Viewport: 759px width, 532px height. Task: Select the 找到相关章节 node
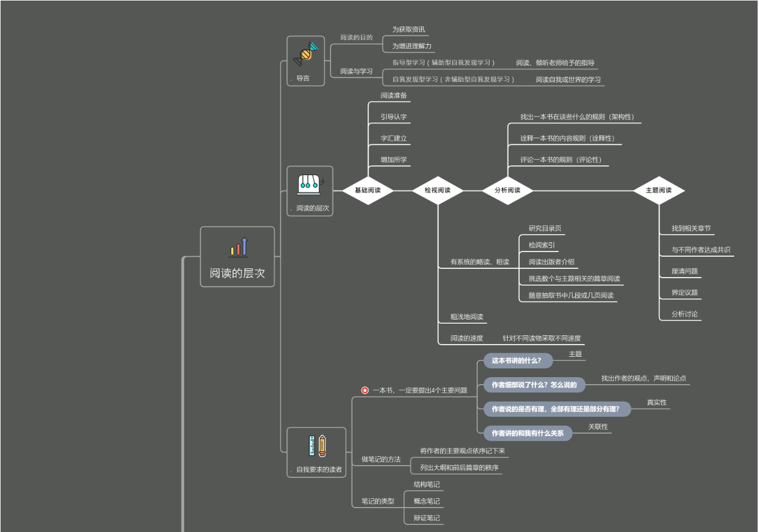click(691, 229)
